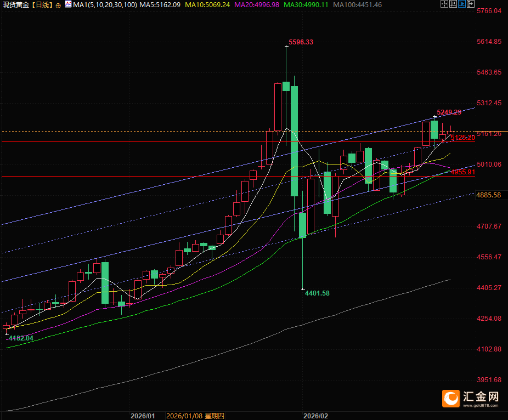Click the 2026/01 date axis label
The image size is (508, 420).
[143, 416]
